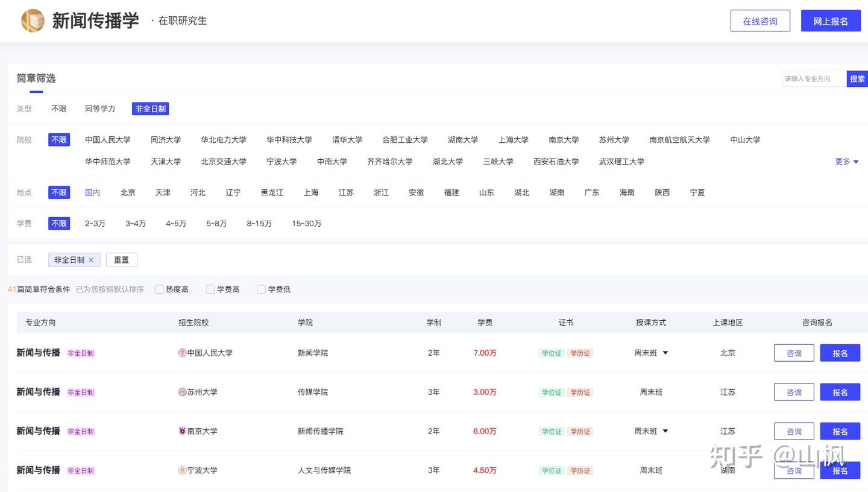The image size is (868, 492).
Task: Select tuition range 2~3万
Action: click(x=95, y=224)
